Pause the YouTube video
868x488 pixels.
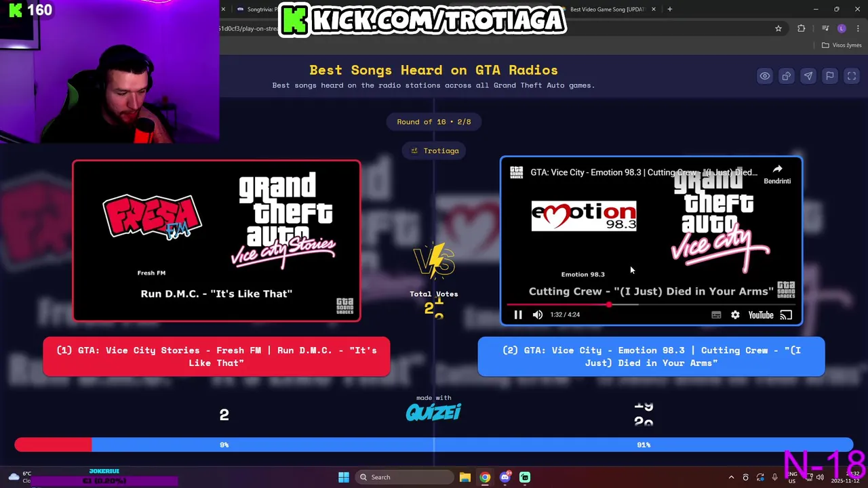tap(518, 314)
